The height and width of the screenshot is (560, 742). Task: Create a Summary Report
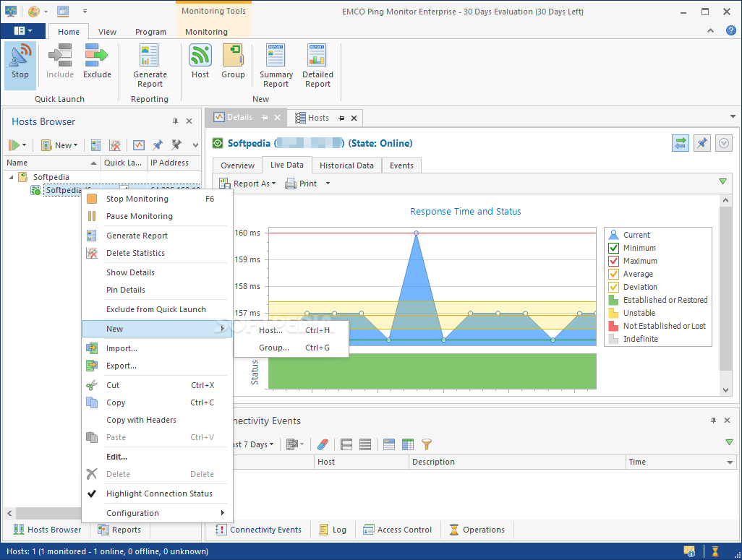(x=276, y=66)
